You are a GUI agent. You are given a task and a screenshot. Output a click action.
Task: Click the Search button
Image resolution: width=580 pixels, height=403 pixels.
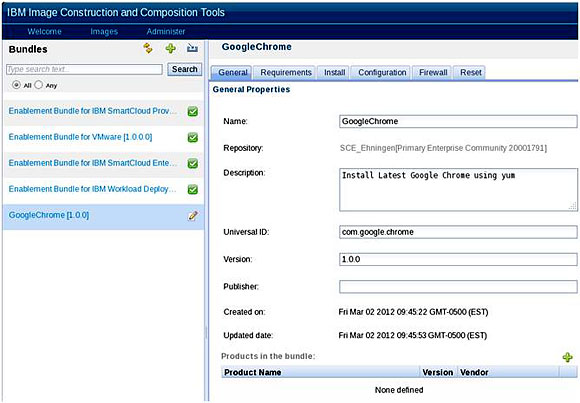click(x=185, y=69)
